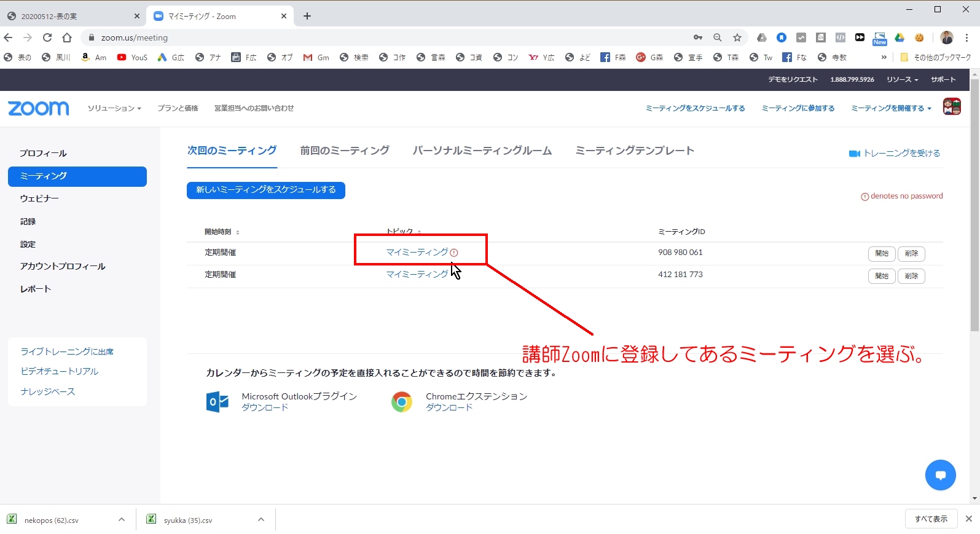Open the Zoom user profile avatar

pos(952,107)
